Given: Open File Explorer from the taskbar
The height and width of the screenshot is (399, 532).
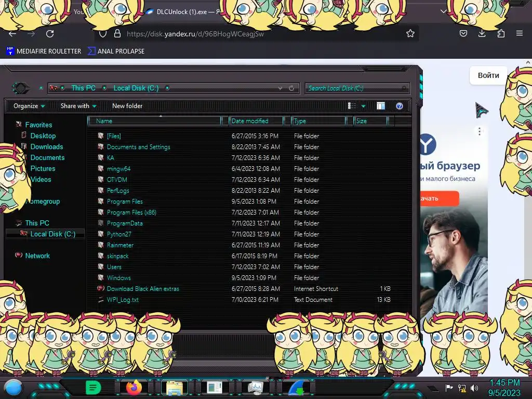Looking at the screenshot, I should click(x=175, y=388).
